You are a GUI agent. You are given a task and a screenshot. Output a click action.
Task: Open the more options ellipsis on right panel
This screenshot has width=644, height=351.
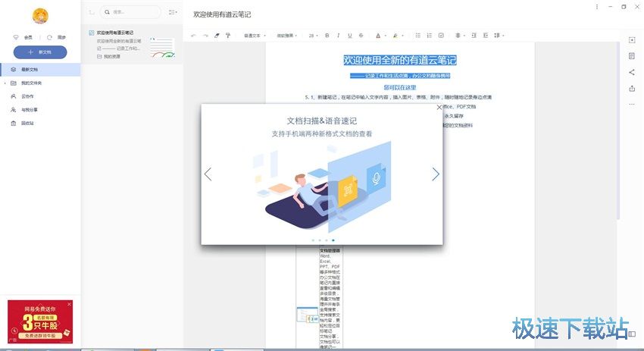(x=632, y=105)
